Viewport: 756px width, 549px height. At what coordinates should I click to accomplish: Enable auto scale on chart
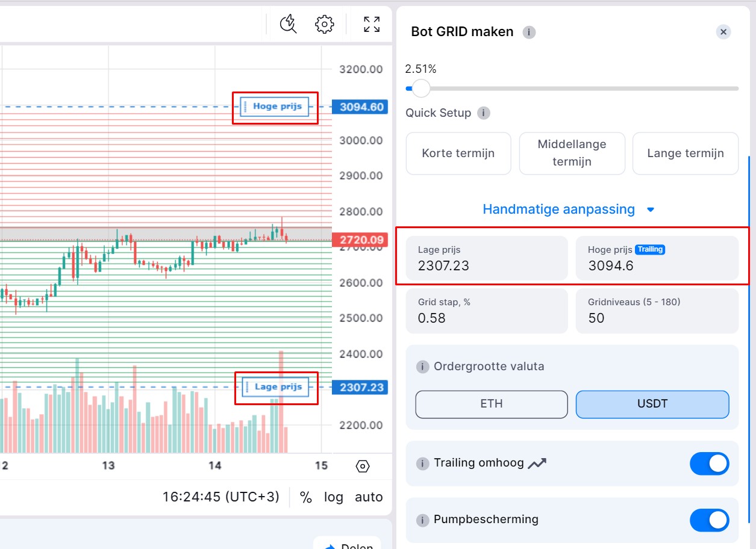tap(369, 497)
